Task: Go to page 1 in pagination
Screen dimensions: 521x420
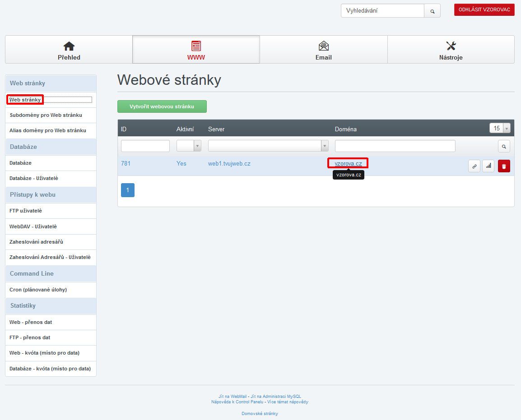Action: click(x=128, y=190)
